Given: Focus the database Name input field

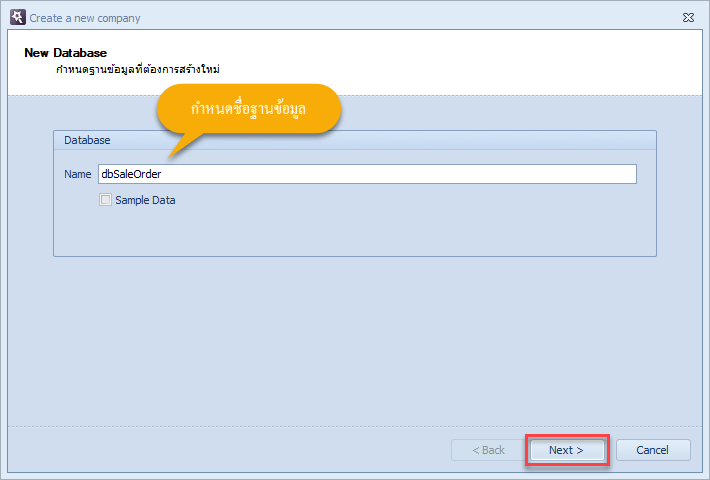Looking at the screenshot, I should click(x=367, y=174).
